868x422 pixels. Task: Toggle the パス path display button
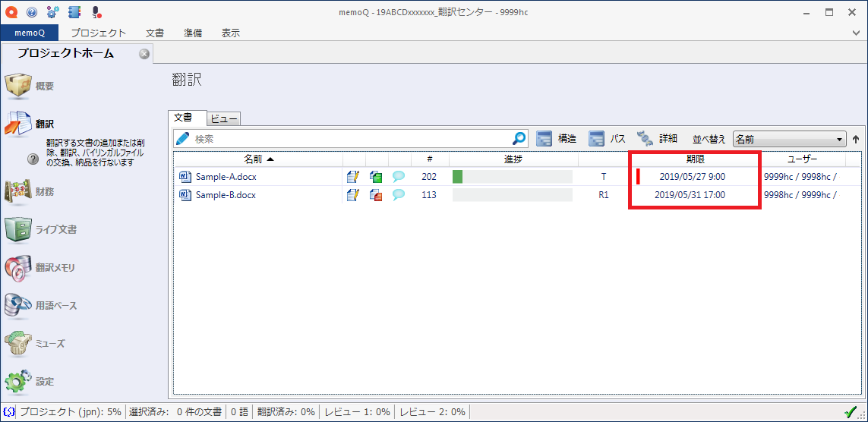point(608,139)
